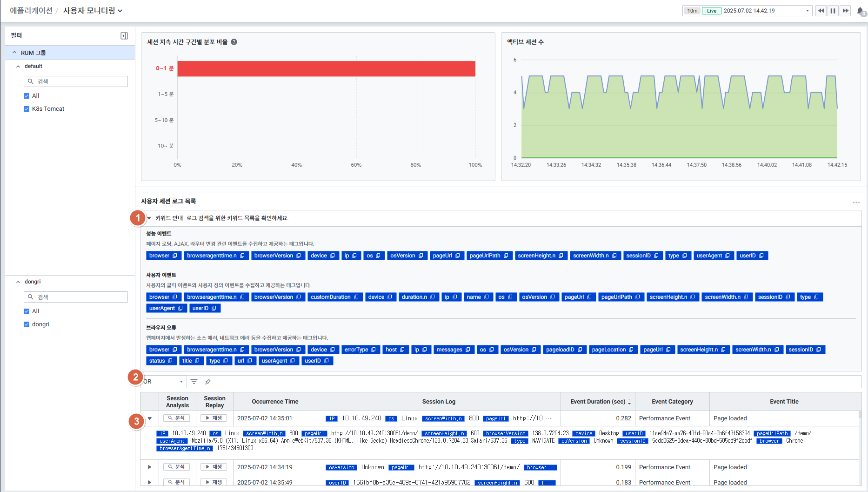Click the filter lines icon in search bar

[194, 382]
